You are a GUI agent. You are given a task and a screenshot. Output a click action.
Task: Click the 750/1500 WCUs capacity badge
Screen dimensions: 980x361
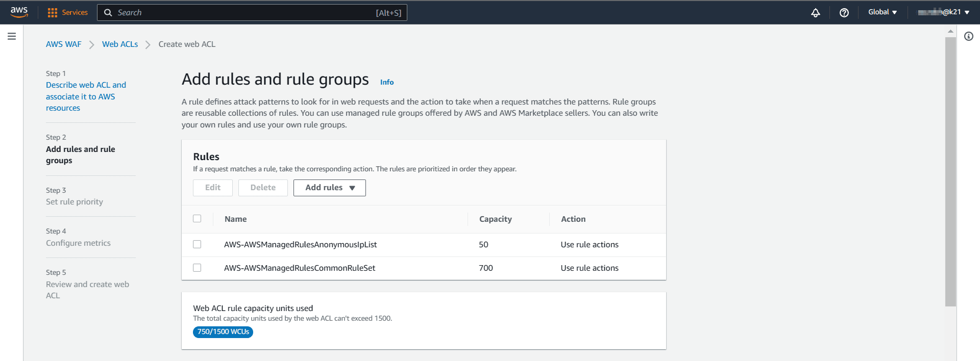(x=223, y=332)
